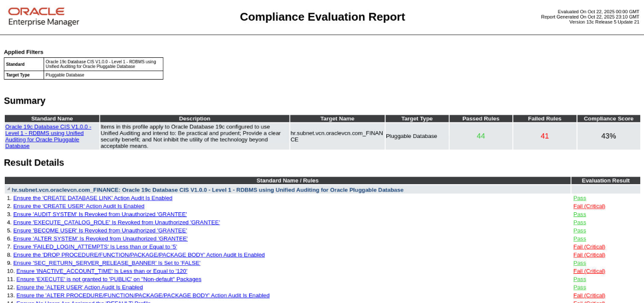The height and width of the screenshot is (303, 644).
Task: Open the 'BECOME USER' revoked rule link
Action: [100, 230]
